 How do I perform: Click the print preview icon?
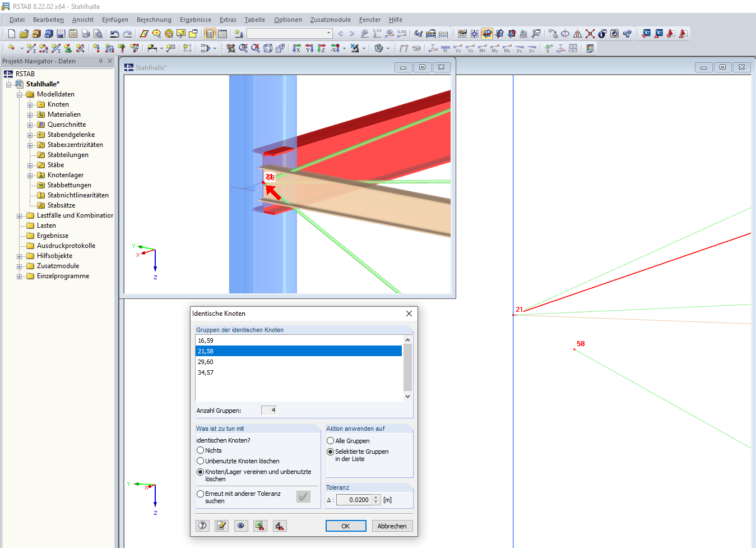pyautogui.click(x=98, y=34)
